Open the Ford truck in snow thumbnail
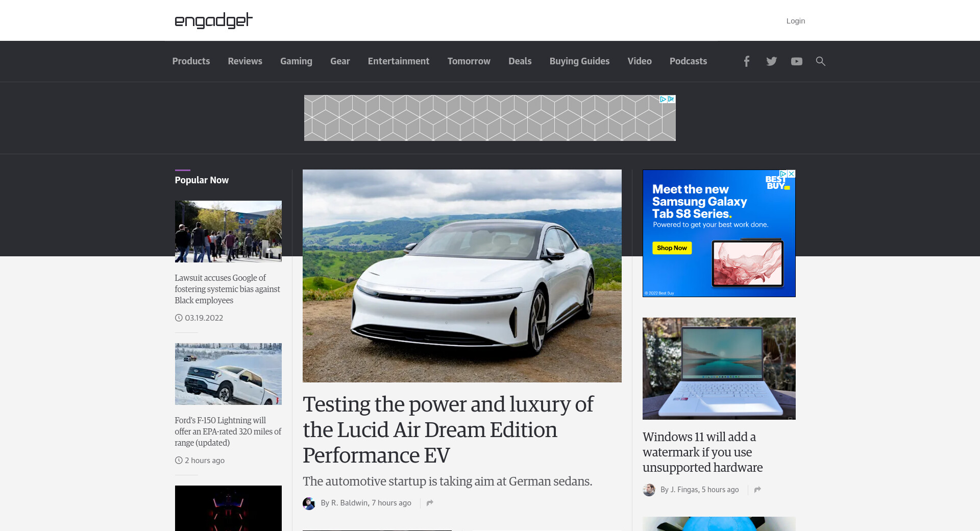980x531 pixels. [228, 374]
